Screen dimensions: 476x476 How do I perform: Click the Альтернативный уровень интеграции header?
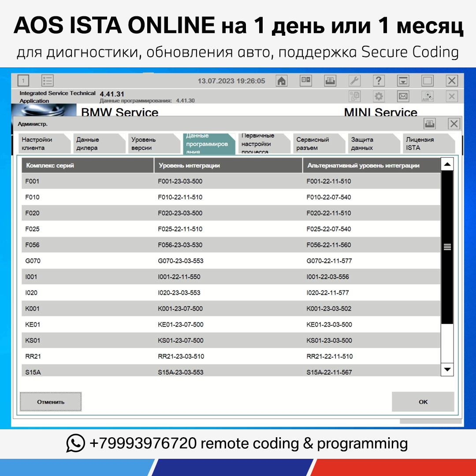[x=372, y=165]
